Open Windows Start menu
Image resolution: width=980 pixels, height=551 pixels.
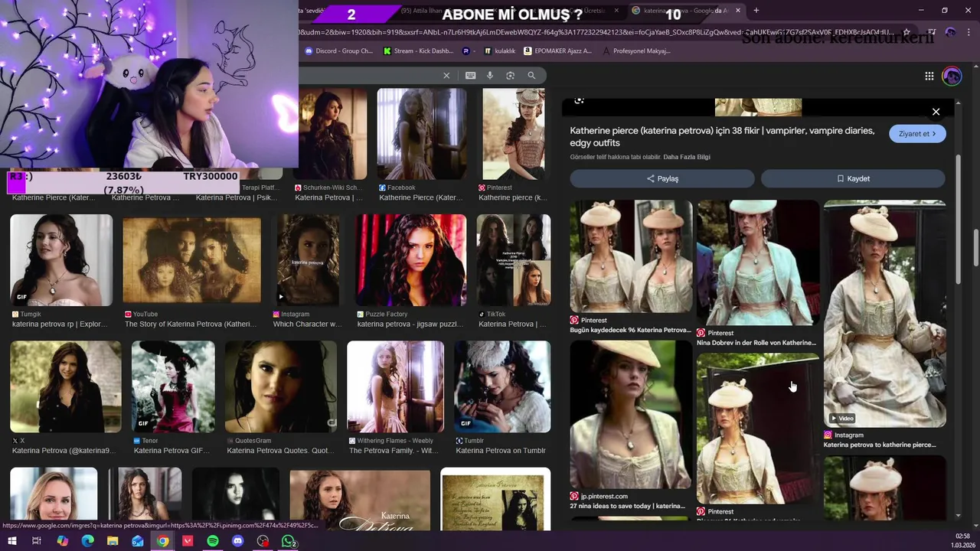point(11,541)
